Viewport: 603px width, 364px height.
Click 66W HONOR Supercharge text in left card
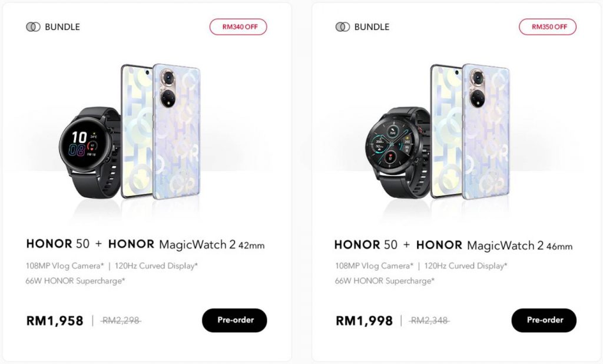75,281
